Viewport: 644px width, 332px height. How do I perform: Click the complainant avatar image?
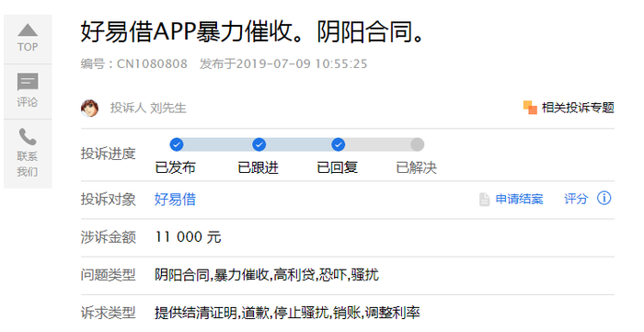(89, 108)
